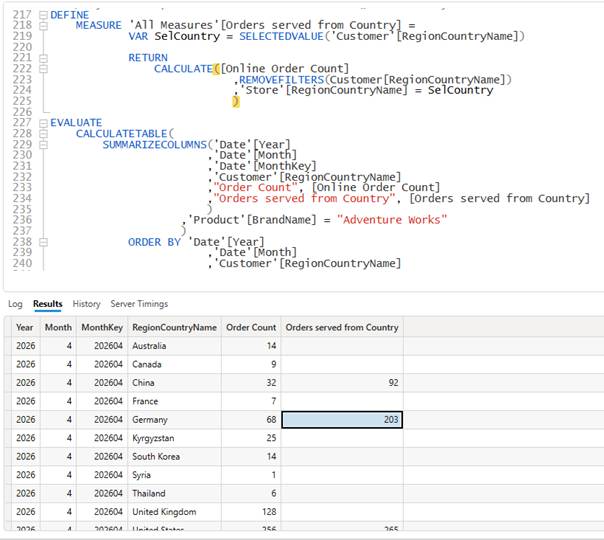The width and height of the screenshot is (604, 540).
Task: Collapse the MEASURE line fold marker
Action: pos(44,26)
